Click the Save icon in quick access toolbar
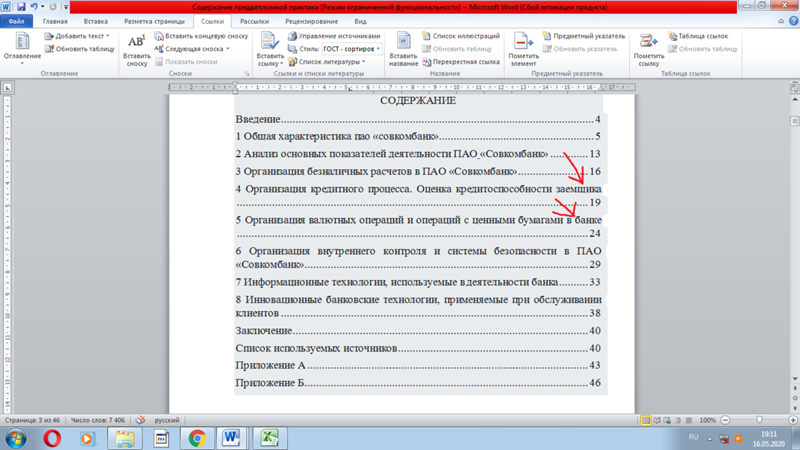The width and height of the screenshot is (800, 450). (x=21, y=7)
